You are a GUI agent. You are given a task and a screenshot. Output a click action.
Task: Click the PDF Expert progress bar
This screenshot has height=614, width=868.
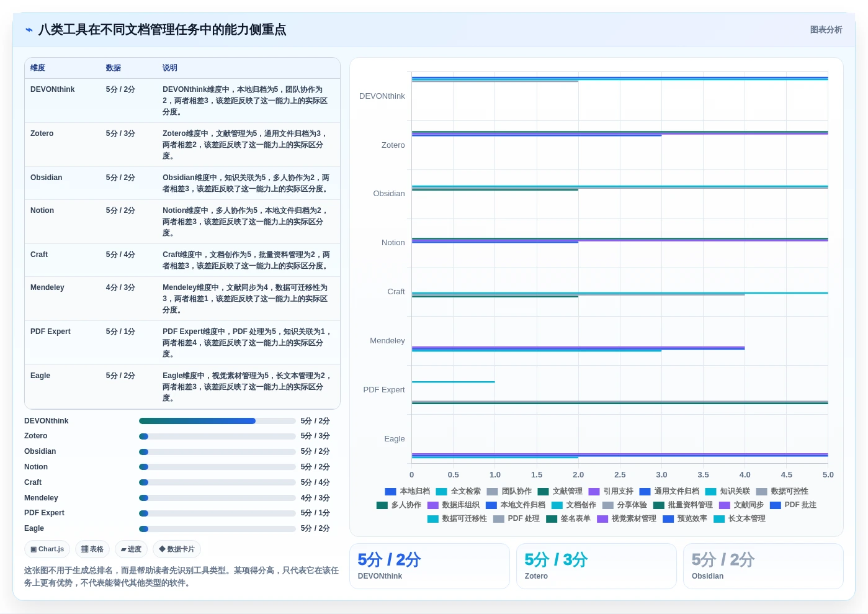pyautogui.click(x=217, y=513)
